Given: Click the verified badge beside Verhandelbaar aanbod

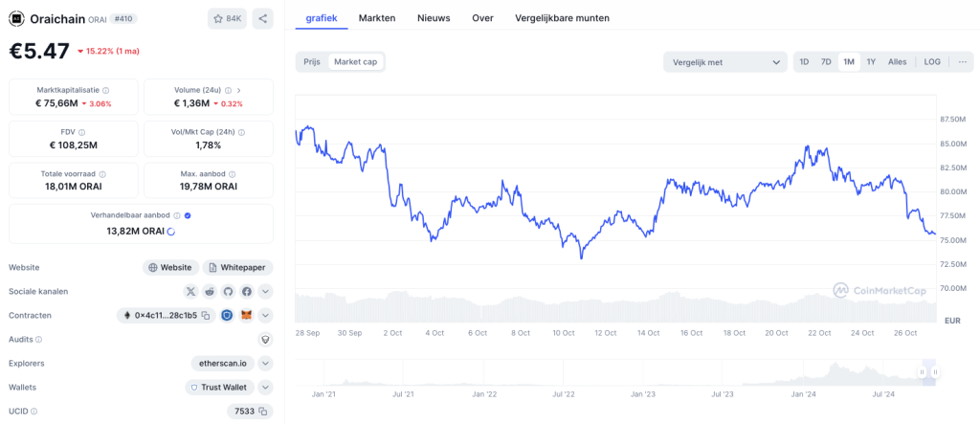Looking at the screenshot, I should click(x=189, y=215).
